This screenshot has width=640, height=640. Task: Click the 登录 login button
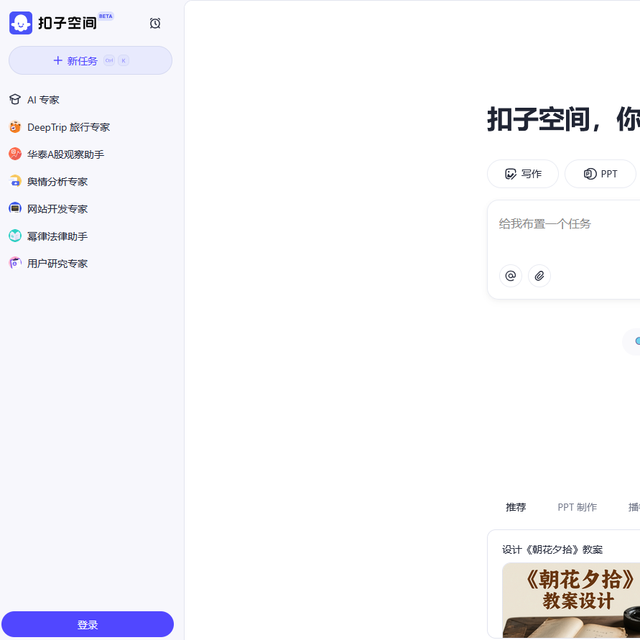pos(87,624)
